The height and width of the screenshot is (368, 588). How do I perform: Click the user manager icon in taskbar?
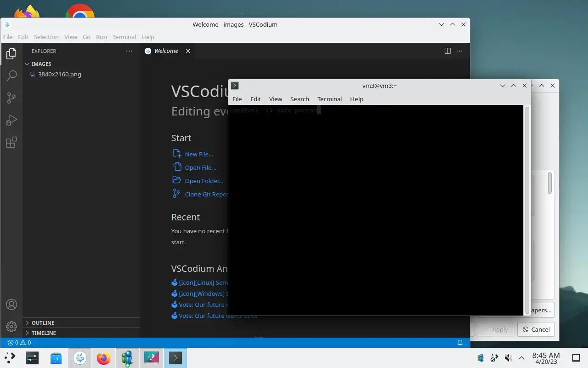coord(127,357)
